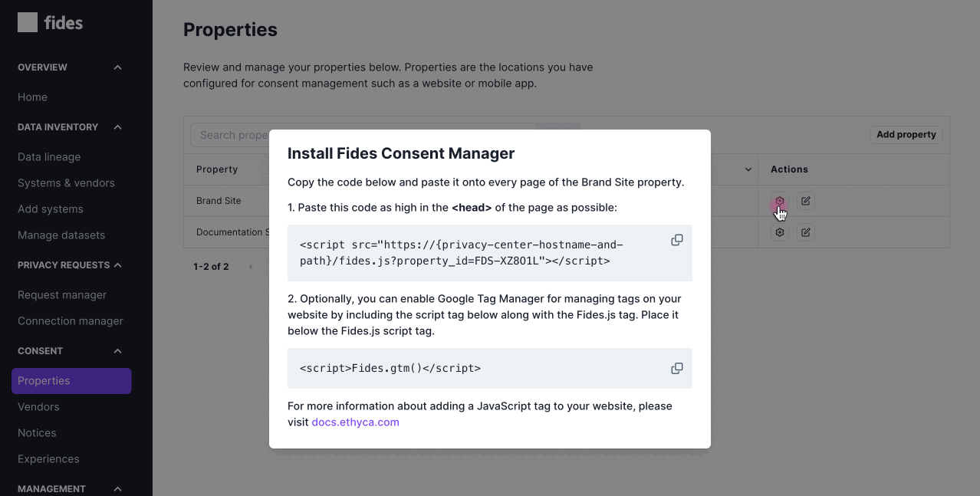Select the Brand Site table cell
This screenshot has height=496, width=980.
(x=219, y=201)
